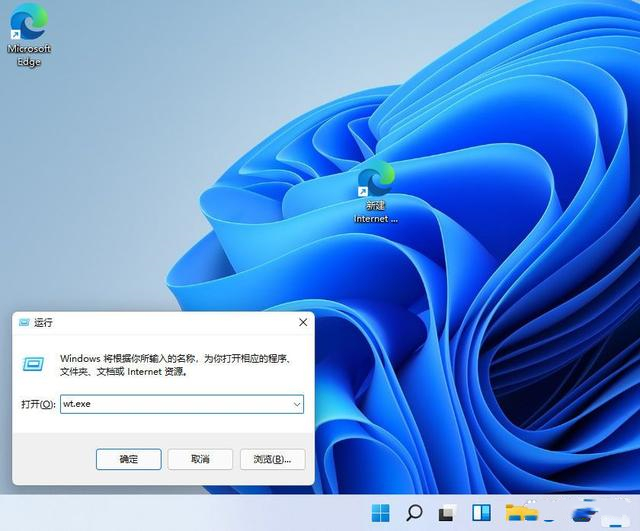Open the Widgets panel icon

point(481,513)
